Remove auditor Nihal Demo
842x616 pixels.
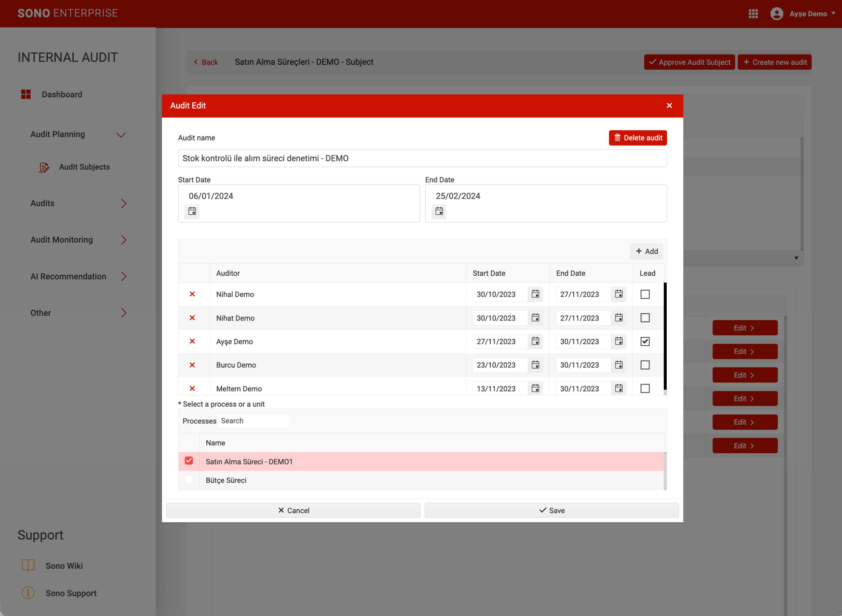(192, 294)
